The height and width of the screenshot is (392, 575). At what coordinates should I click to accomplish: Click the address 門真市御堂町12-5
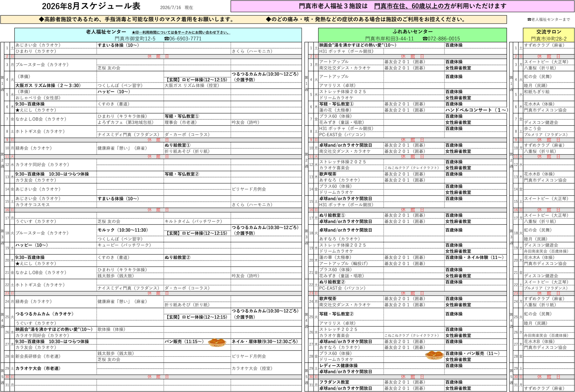pyautogui.click(x=135, y=39)
